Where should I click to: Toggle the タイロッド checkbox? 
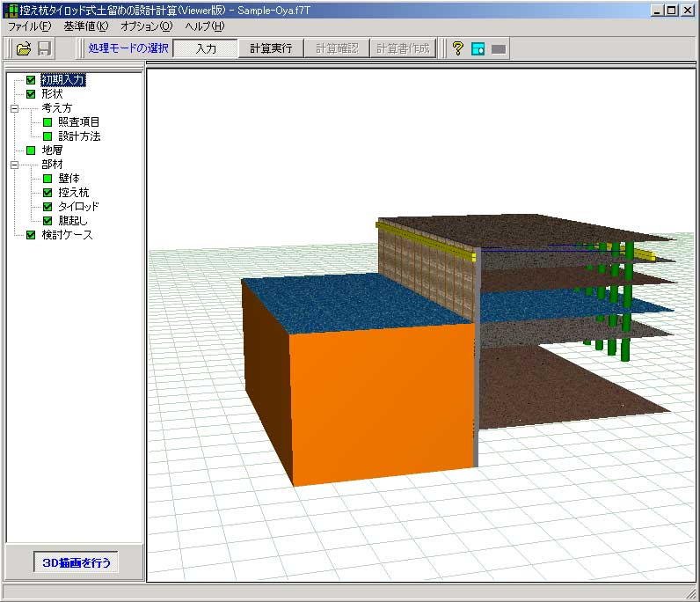(47, 207)
